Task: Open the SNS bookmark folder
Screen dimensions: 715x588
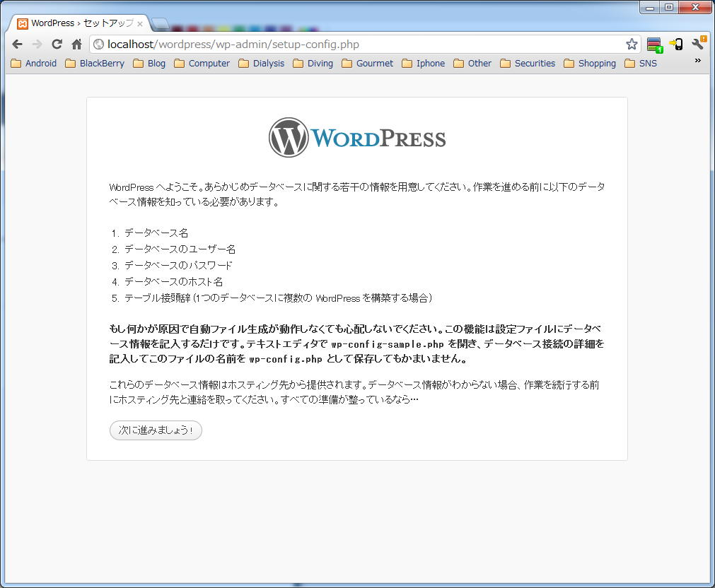Action: tap(641, 64)
